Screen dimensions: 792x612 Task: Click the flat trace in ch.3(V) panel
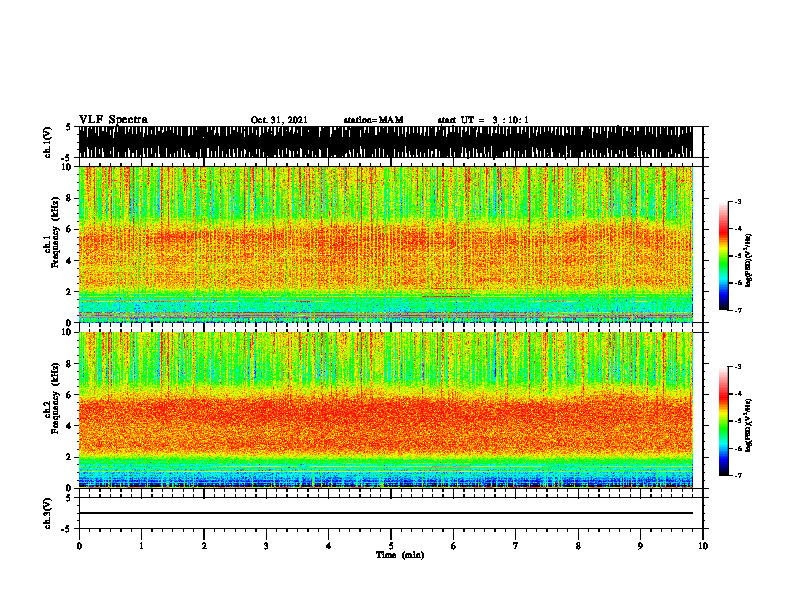[x=385, y=513]
